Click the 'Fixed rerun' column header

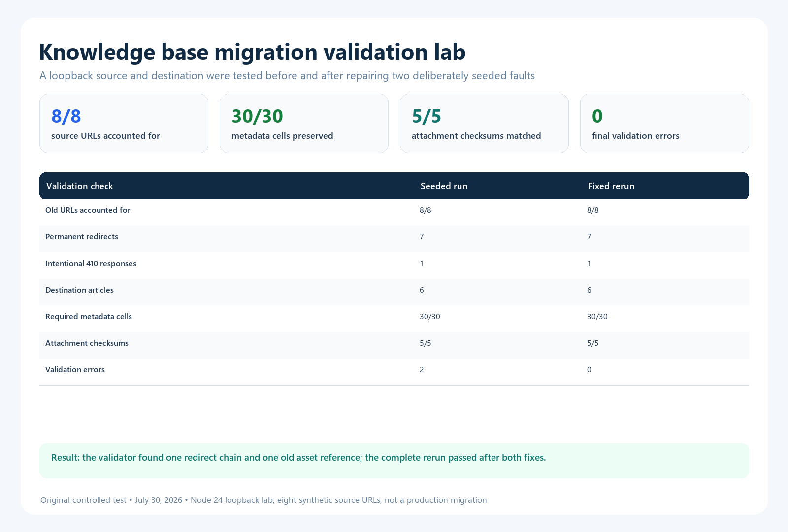pos(611,186)
